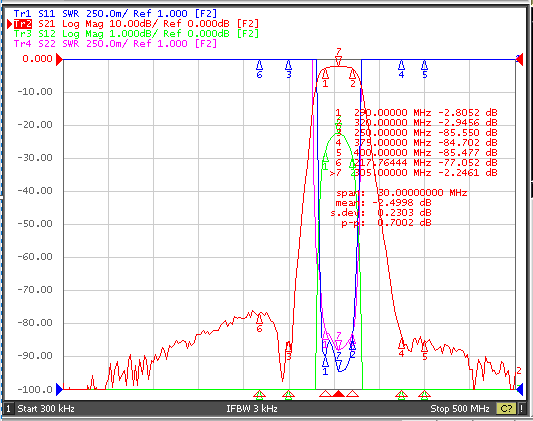Click the blue triangle at bottom-left axis
This screenshot has width=533, height=421.
click(59, 389)
